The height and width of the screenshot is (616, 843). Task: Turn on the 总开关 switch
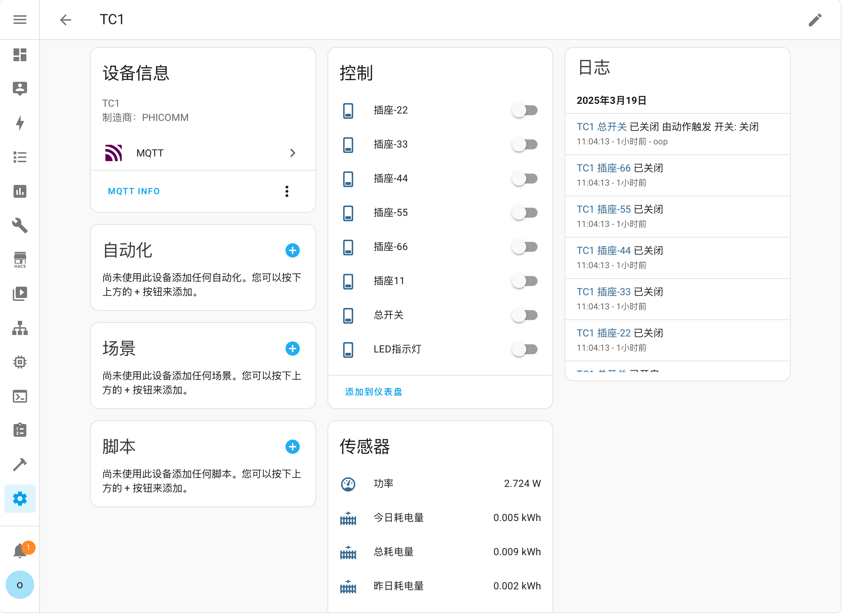(x=525, y=315)
